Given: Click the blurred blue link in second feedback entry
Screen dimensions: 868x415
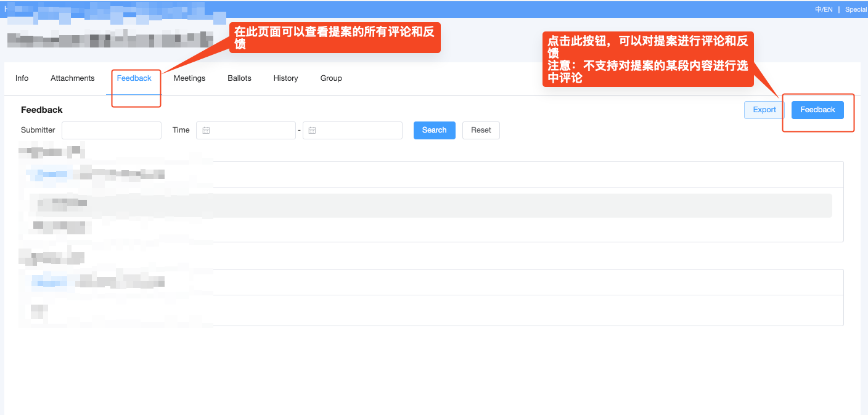Looking at the screenshot, I should 51,282.
